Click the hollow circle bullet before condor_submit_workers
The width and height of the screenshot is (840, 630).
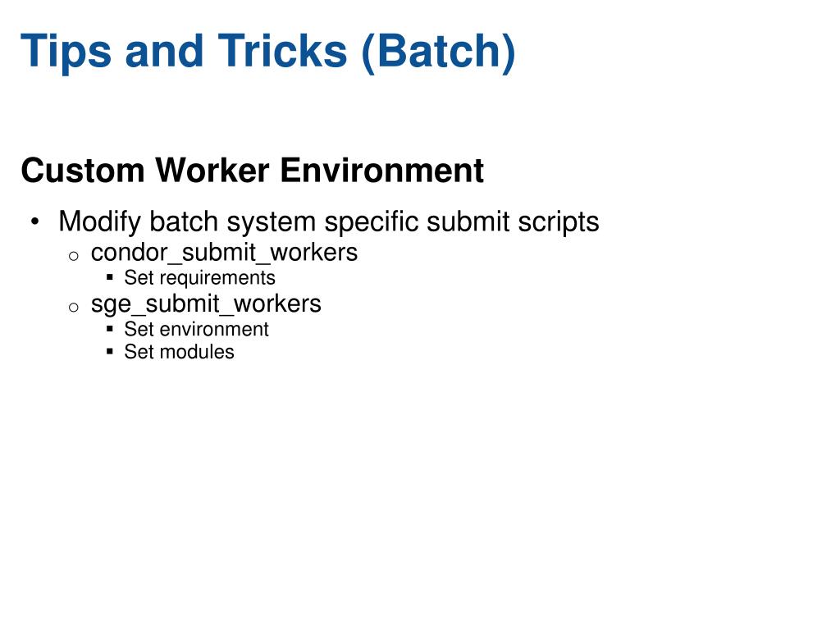click(74, 256)
